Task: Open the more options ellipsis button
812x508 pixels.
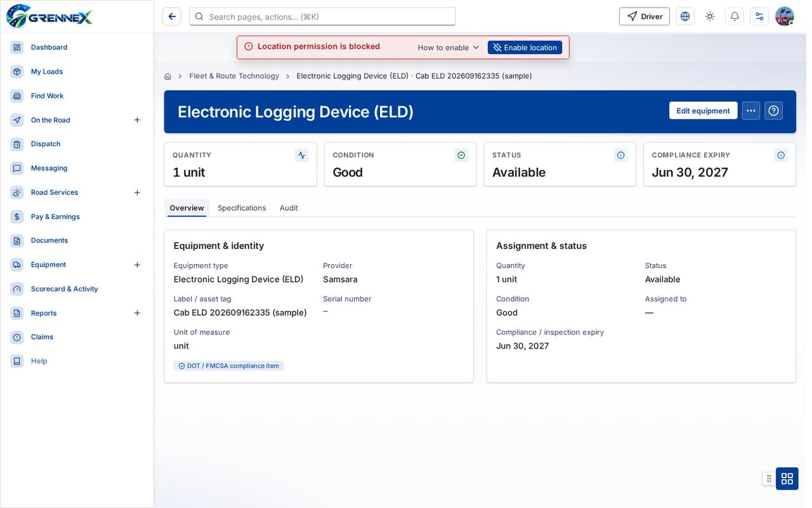Action: coord(751,110)
